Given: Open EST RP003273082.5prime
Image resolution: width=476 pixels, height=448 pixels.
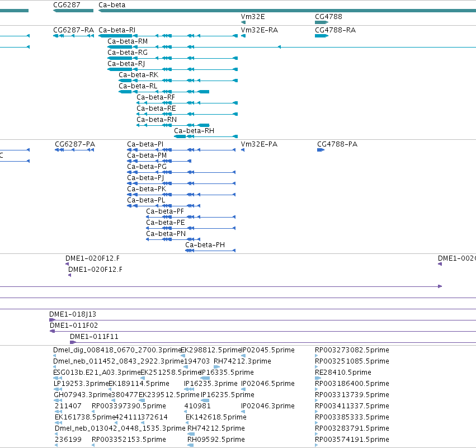Looking at the screenshot, I should tap(352, 350).
